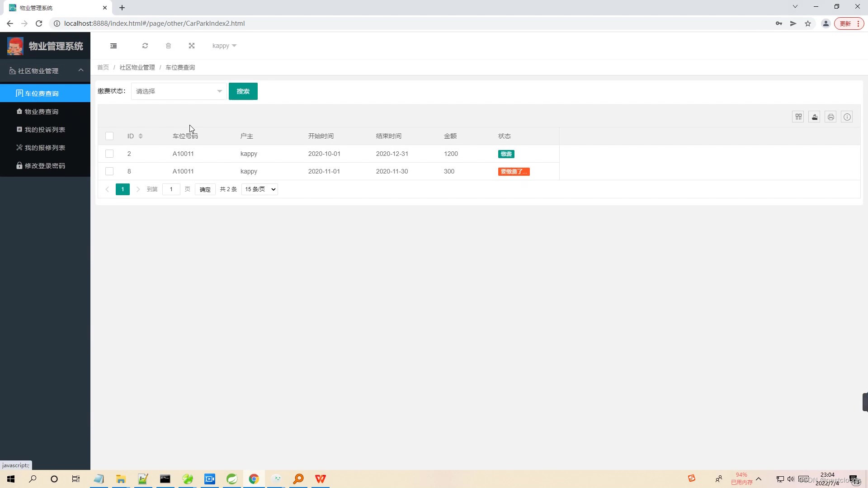This screenshot has width=868, height=488.
Task: Open the kappy user dropdown
Action: pyautogui.click(x=224, y=46)
